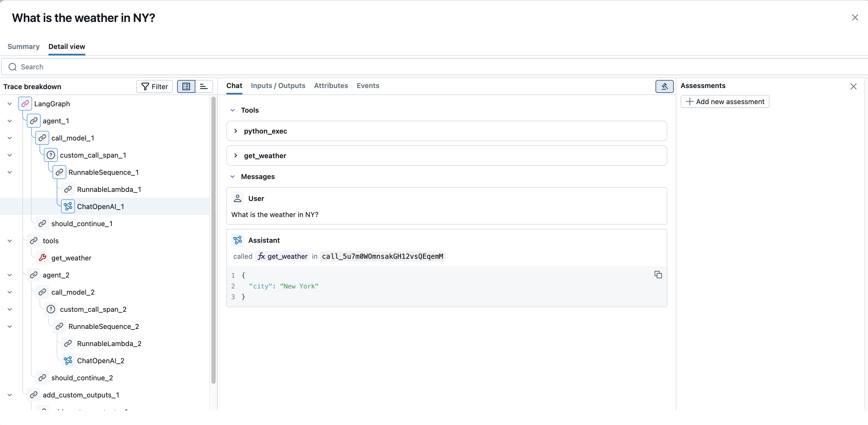Switch to the Summary tab
The height and width of the screenshot is (425, 868).
pos(24,46)
